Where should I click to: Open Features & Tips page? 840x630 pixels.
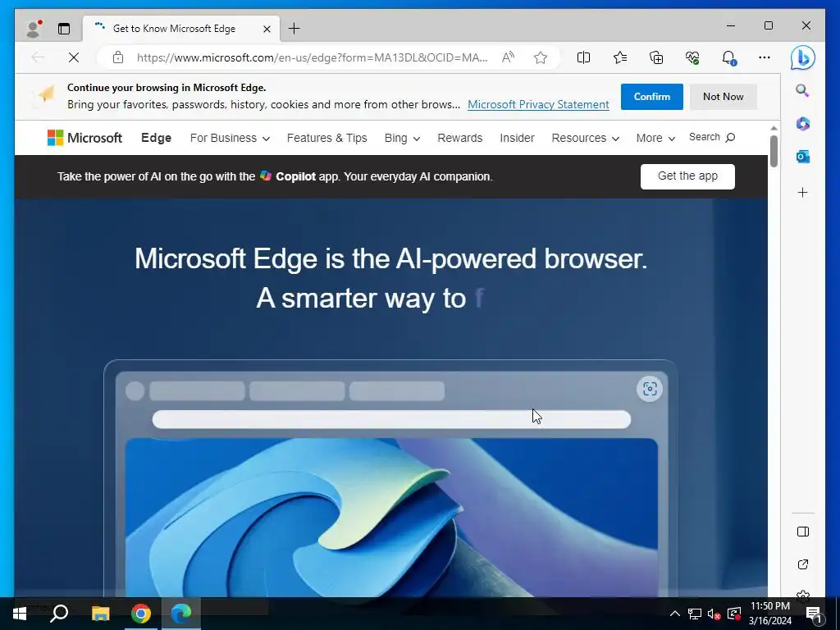point(326,138)
